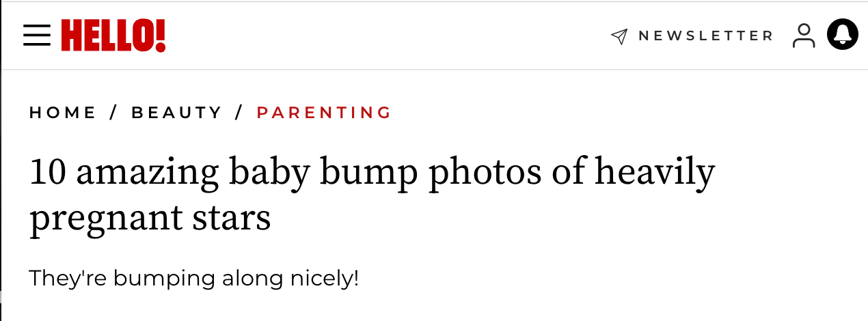Open the hamburger navigation menu

pyautogui.click(x=37, y=36)
